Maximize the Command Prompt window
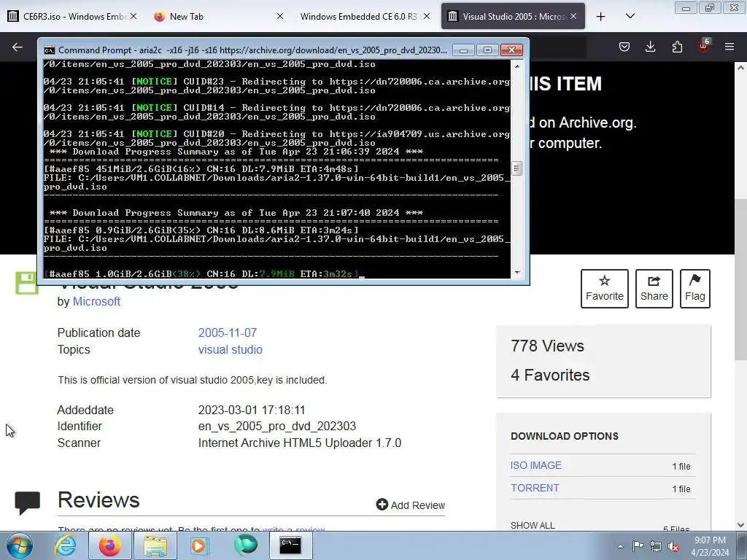The width and height of the screenshot is (747, 560). [x=487, y=50]
